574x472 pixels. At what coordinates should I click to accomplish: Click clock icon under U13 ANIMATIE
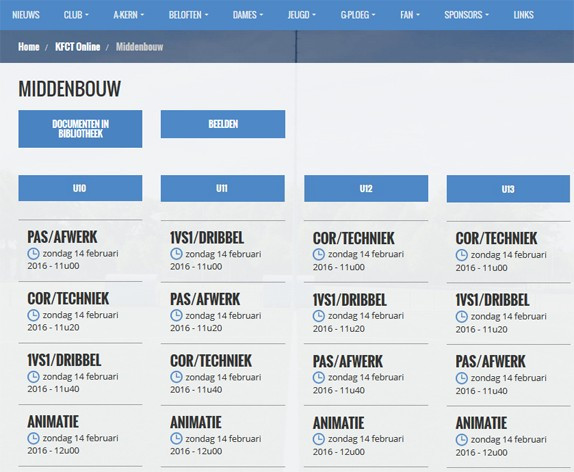461,439
